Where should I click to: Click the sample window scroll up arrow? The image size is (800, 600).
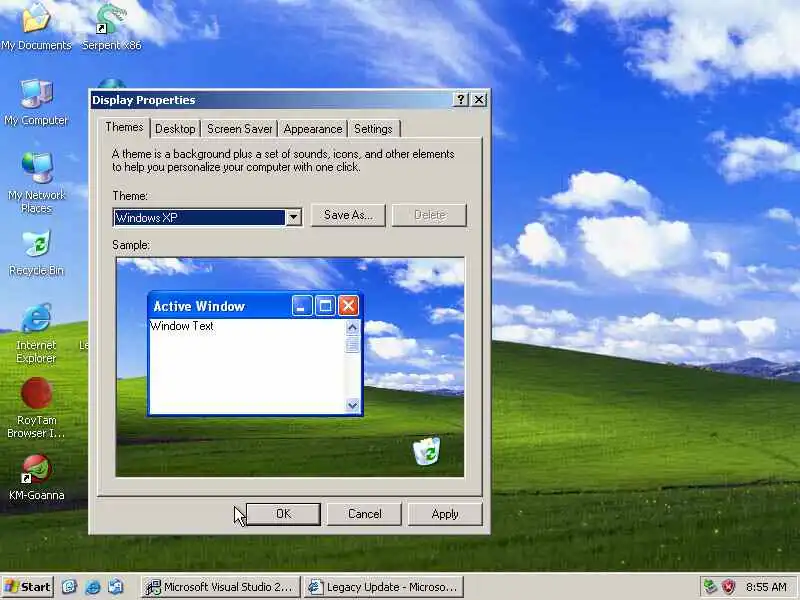coord(352,328)
